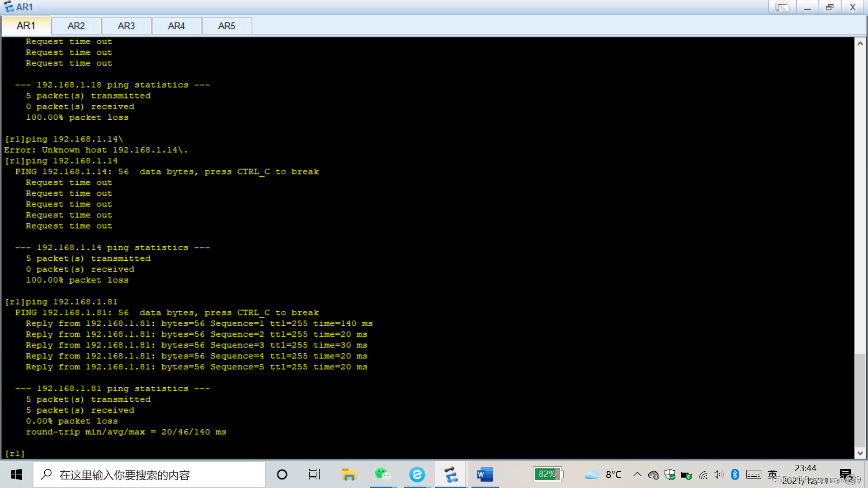Click the battery 82% indicator
868x488 pixels.
pos(548,474)
